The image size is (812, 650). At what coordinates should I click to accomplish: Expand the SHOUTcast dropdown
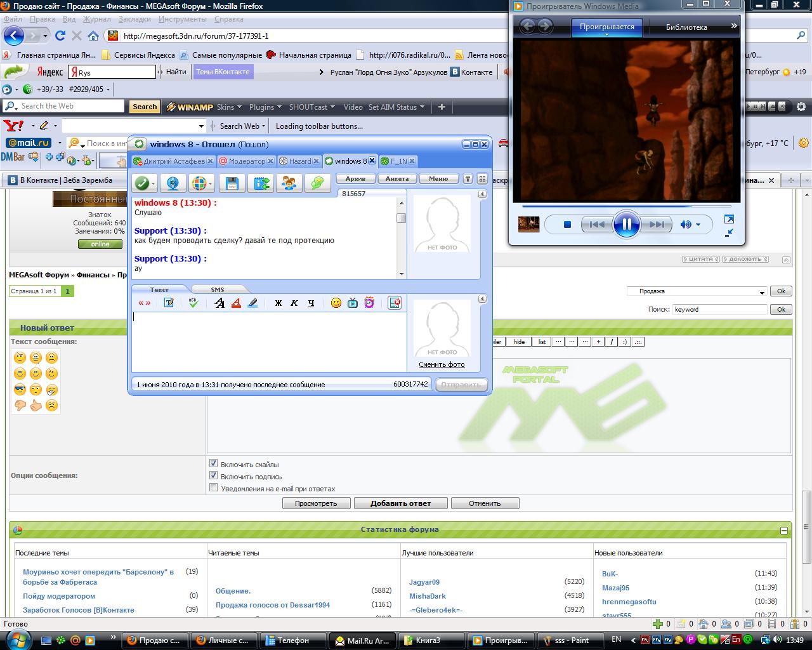tap(311, 107)
